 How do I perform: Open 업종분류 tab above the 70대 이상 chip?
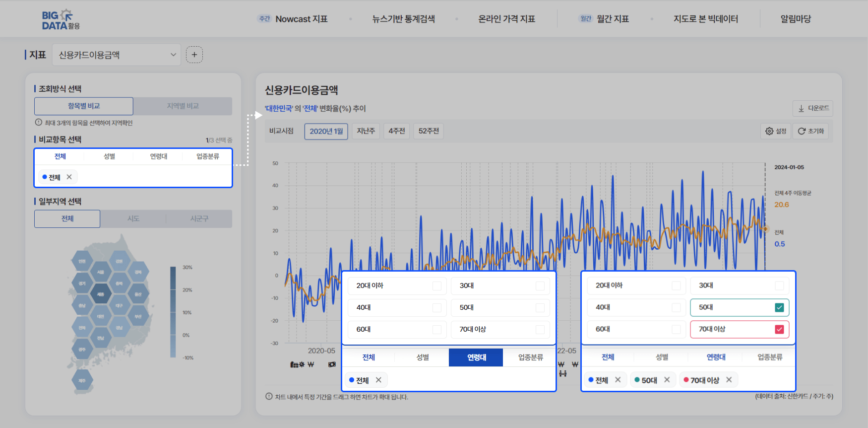(x=770, y=357)
